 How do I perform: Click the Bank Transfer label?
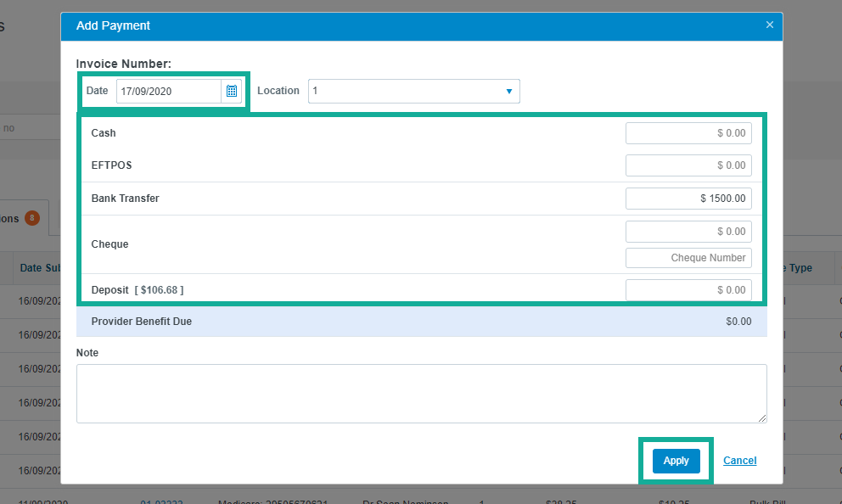[125, 199]
